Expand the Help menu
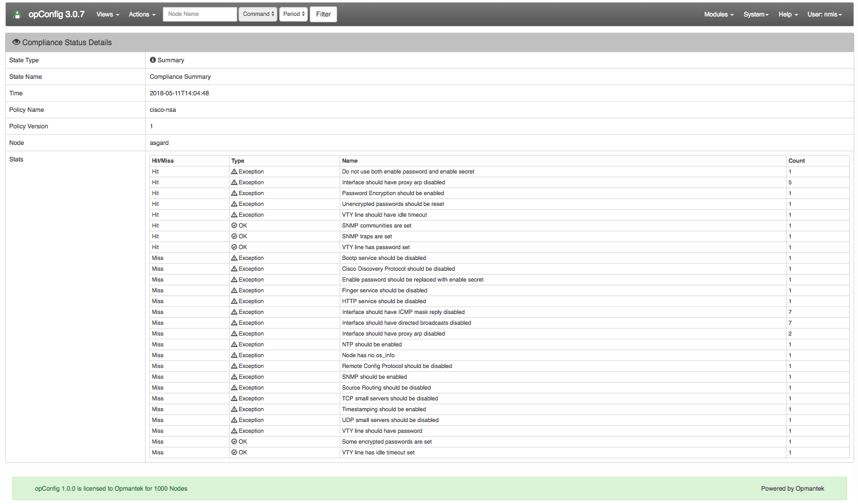The image size is (858, 504). tap(788, 14)
